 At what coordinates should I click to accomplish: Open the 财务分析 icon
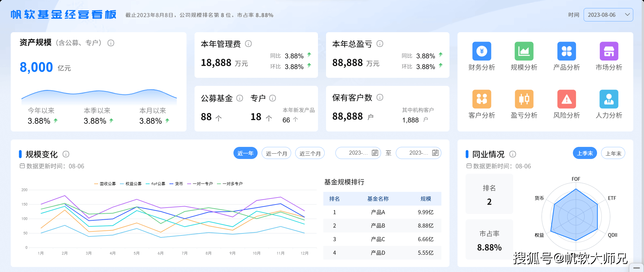[482, 51]
